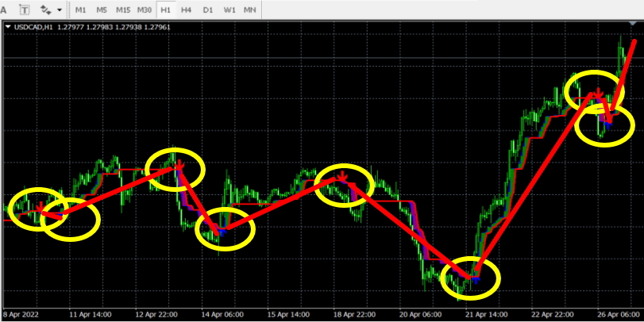This screenshot has width=644, height=322.
Task: Select the text label tool
Action: [x=25, y=10]
